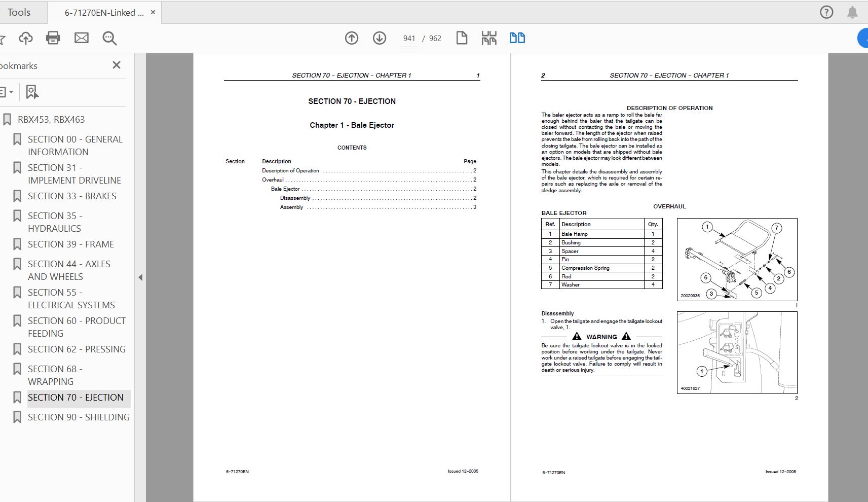Image resolution: width=868 pixels, height=502 pixels.
Task: Open SECTION 90 - SHIELDING bookmark
Action: (x=79, y=417)
